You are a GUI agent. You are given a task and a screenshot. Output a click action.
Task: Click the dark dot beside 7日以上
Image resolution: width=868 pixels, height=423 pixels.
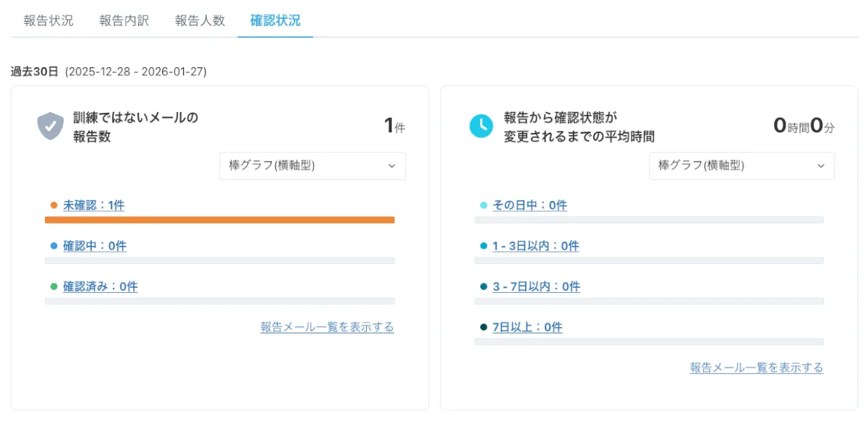483,327
